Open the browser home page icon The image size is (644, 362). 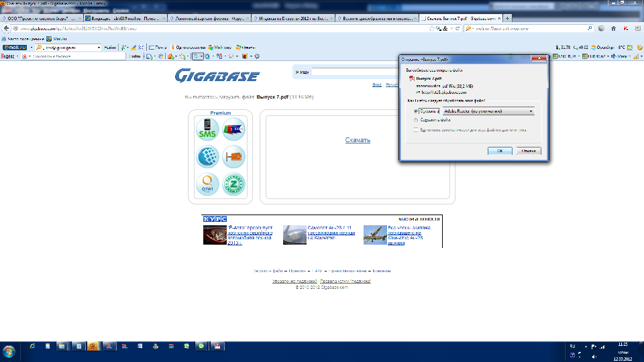pos(614,28)
